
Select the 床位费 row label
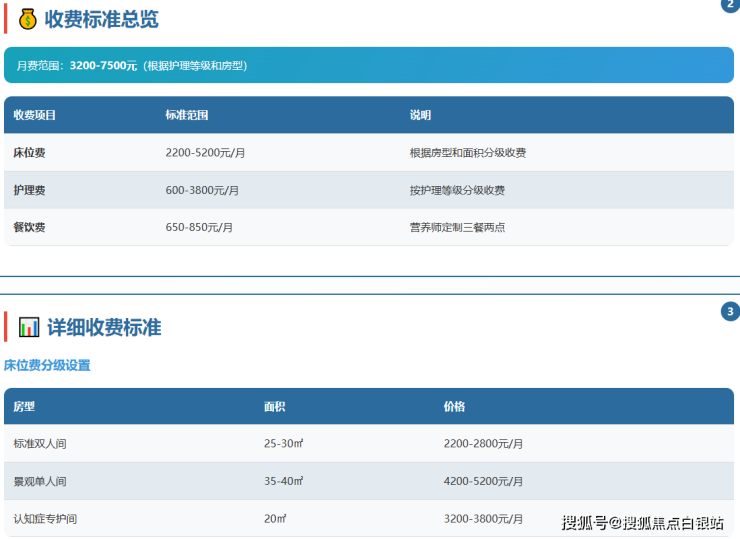tap(29, 153)
